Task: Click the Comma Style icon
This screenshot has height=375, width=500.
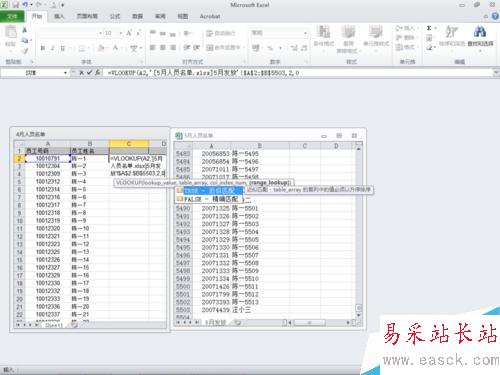Action: [280, 48]
